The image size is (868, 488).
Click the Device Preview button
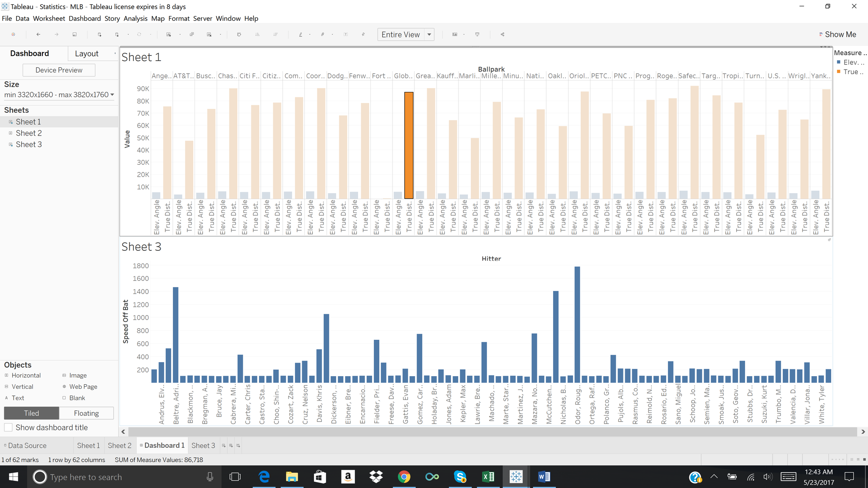click(x=59, y=70)
